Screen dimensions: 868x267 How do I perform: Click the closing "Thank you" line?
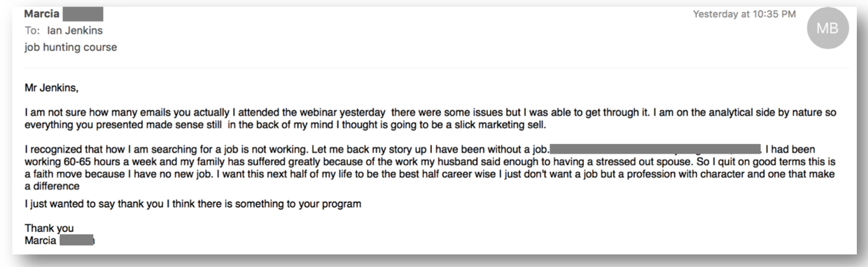pos(49,229)
